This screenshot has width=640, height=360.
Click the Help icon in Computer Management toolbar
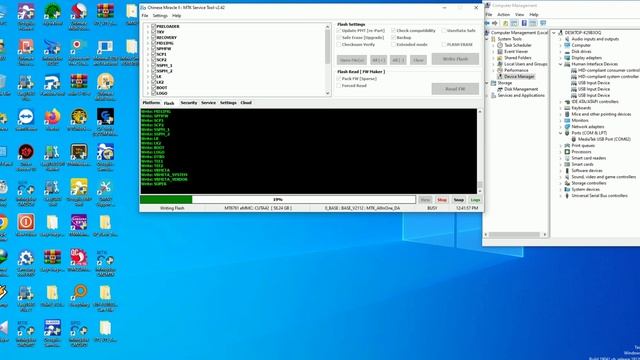524,23
